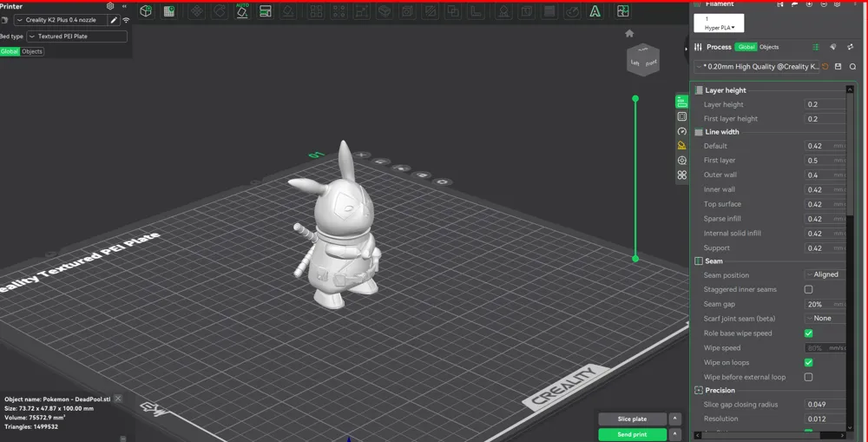The height and width of the screenshot is (442, 868).
Task: Select the Move tool in top toolbar
Action: pos(196,11)
